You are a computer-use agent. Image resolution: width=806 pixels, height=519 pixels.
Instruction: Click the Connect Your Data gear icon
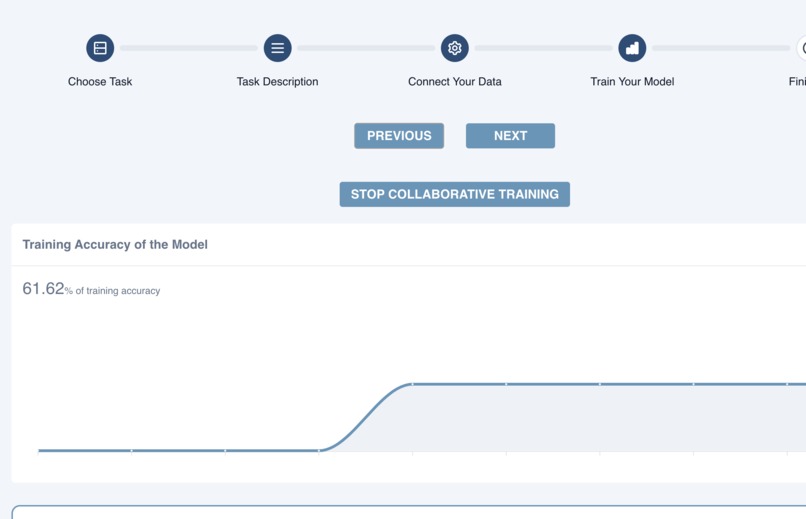tap(455, 48)
